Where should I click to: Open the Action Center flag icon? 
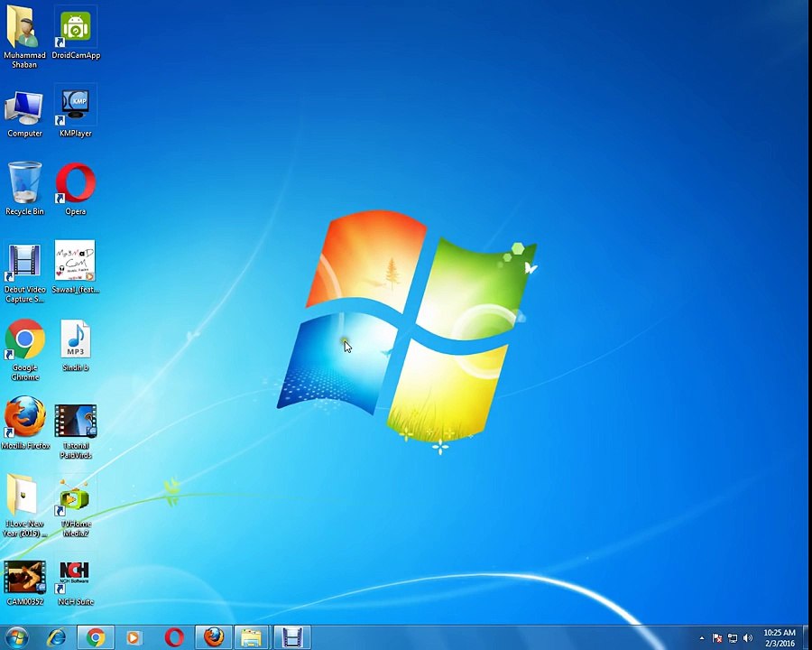coord(717,638)
